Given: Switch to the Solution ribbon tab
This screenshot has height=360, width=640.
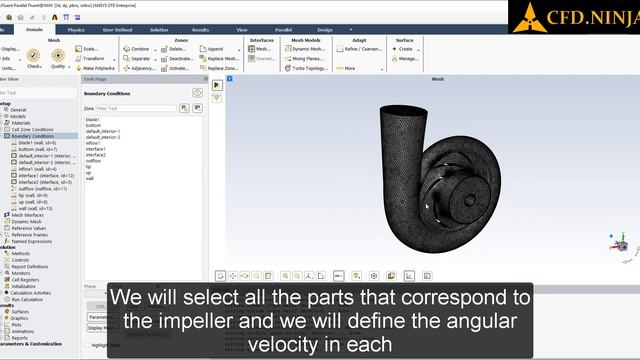Looking at the screenshot, I should tap(159, 30).
